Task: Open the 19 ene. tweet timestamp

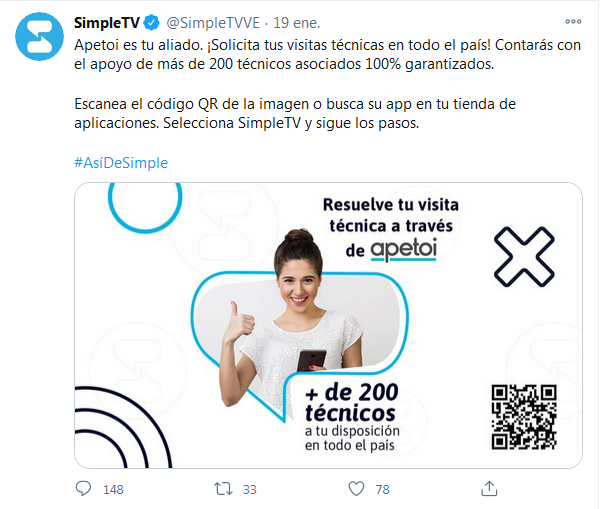Action: pos(297,23)
